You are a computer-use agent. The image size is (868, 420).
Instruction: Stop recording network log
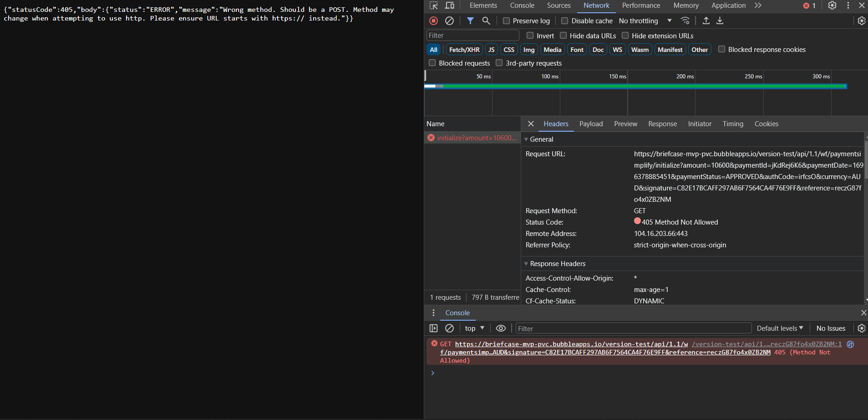coord(433,20)
